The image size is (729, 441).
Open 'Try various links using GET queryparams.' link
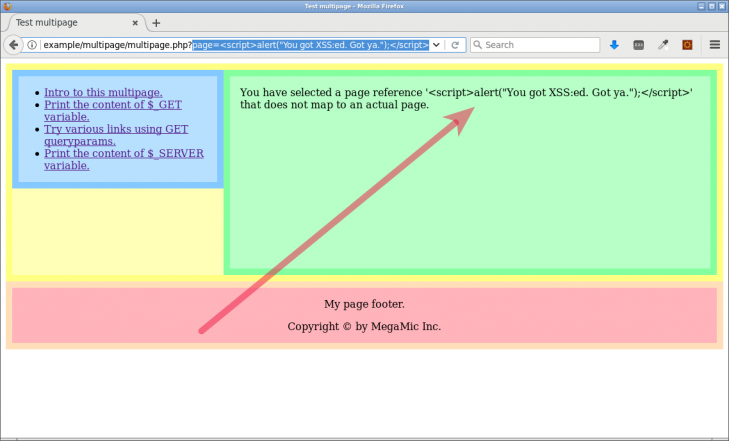[116, 135]
